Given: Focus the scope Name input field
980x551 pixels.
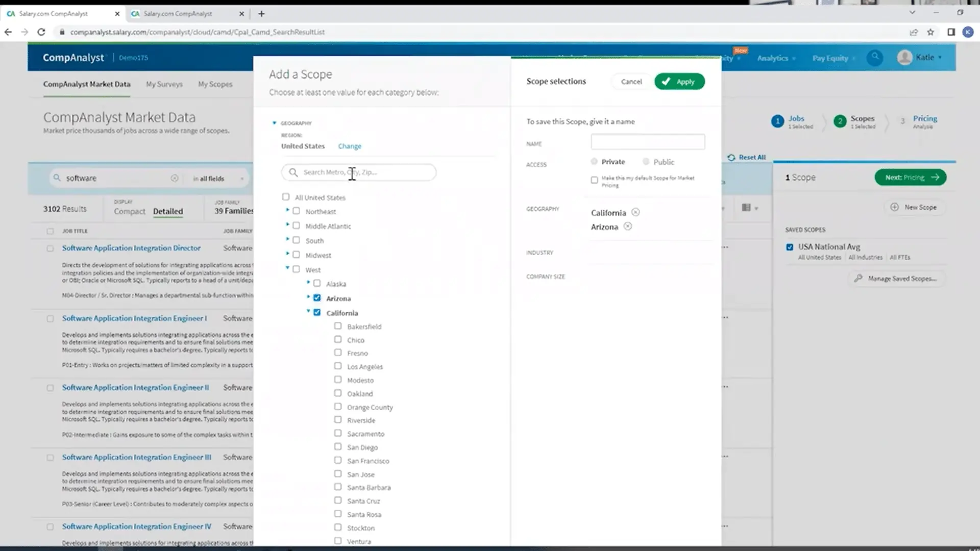Looking at the screenshot, I should click(648, 142).
